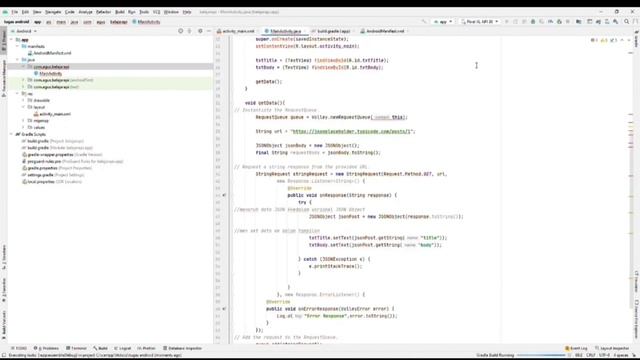Open the Pixel device selector dropdown
The image size is (640, 360).
pos(480,22)
